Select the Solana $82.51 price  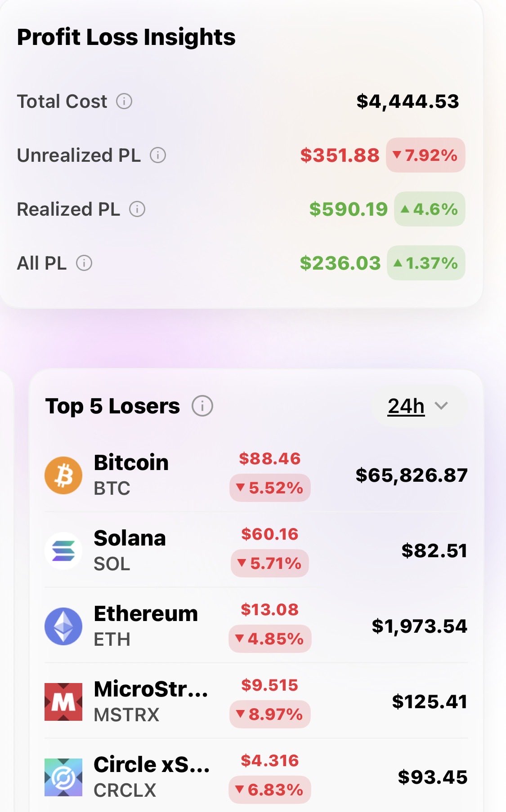[434, 550]
